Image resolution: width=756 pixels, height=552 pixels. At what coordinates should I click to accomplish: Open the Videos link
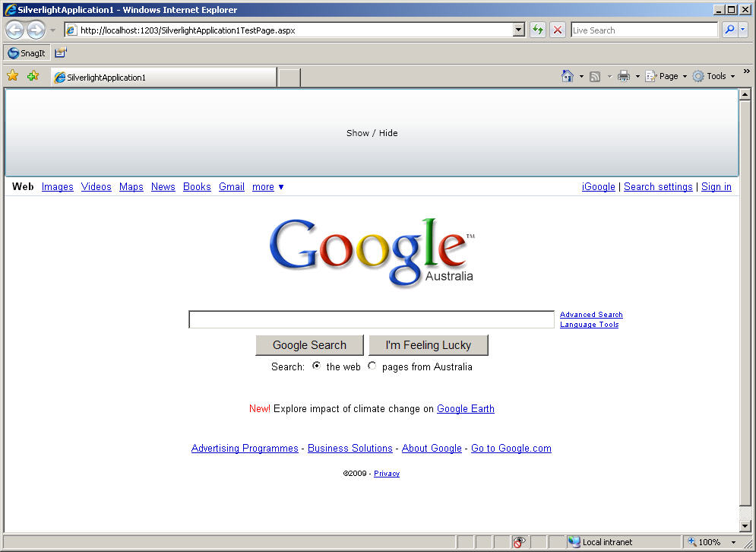[96, 187]
